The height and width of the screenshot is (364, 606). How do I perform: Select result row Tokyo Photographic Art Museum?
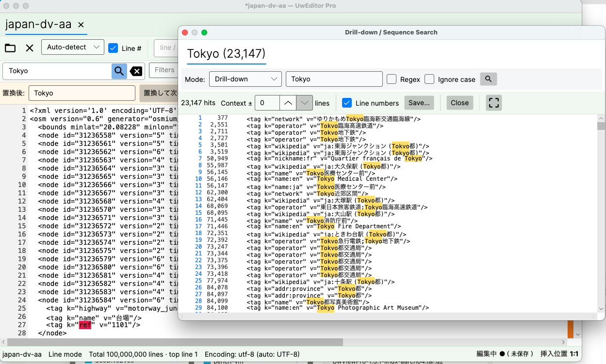338,308
